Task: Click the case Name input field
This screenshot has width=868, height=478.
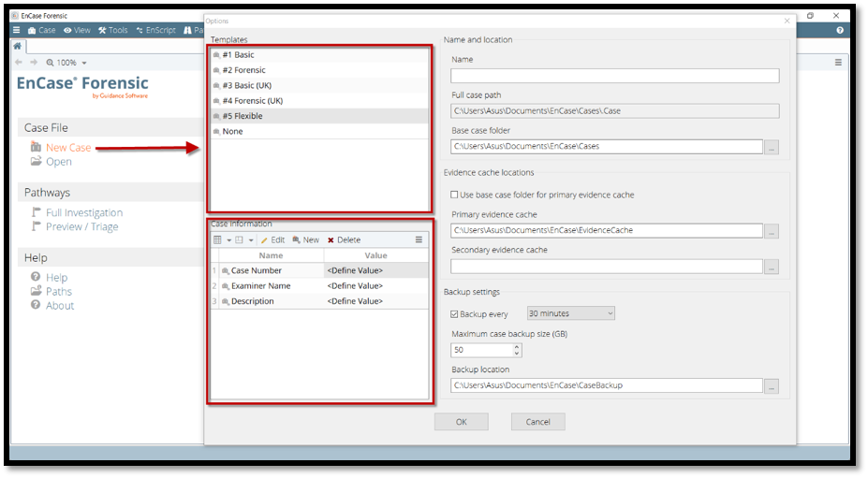Action: pyautogui.click(x=614, y=76)
